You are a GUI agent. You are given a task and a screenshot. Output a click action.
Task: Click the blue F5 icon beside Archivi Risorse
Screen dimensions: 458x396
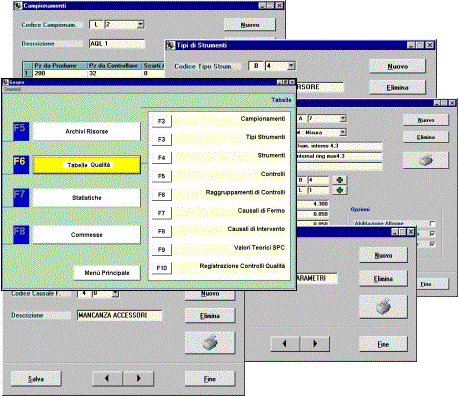click(x=21, y=131)
